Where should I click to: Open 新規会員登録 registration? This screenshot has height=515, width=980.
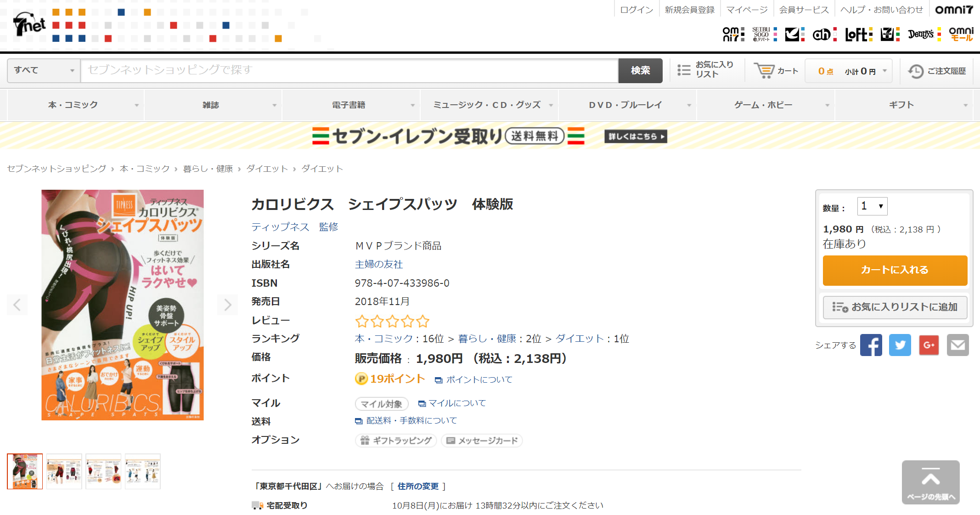tap(690, 10)
